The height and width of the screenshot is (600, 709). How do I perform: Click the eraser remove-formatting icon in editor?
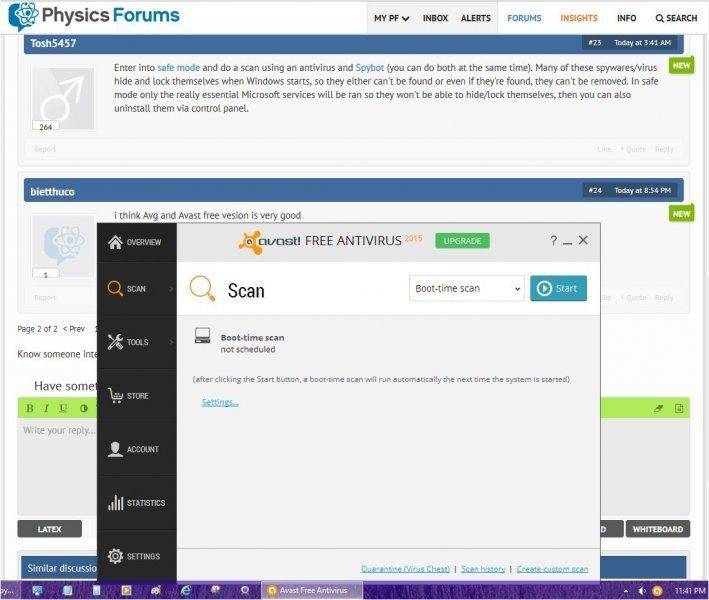(x=658, y=408)
